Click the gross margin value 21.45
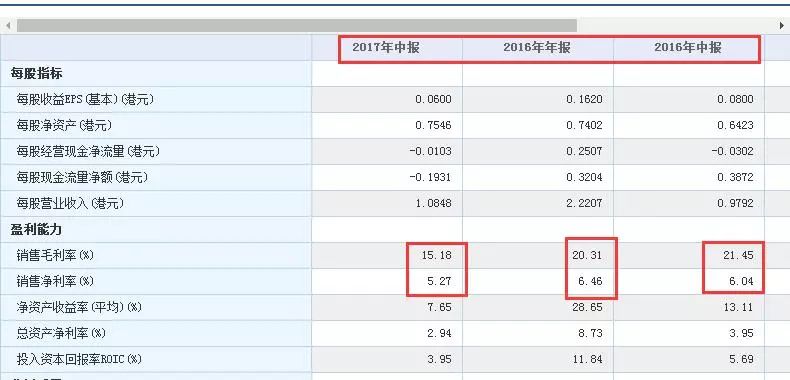The height and width of the screenshot is (380, 790). [739, 256]
